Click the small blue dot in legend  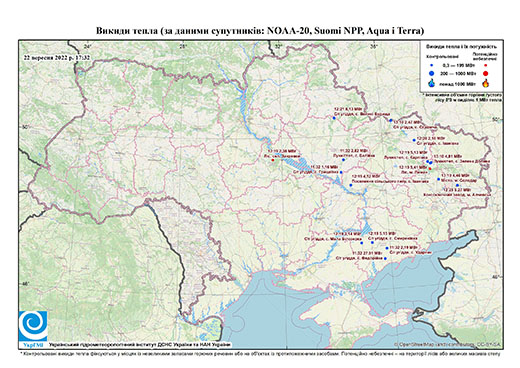tap(431, 65)
